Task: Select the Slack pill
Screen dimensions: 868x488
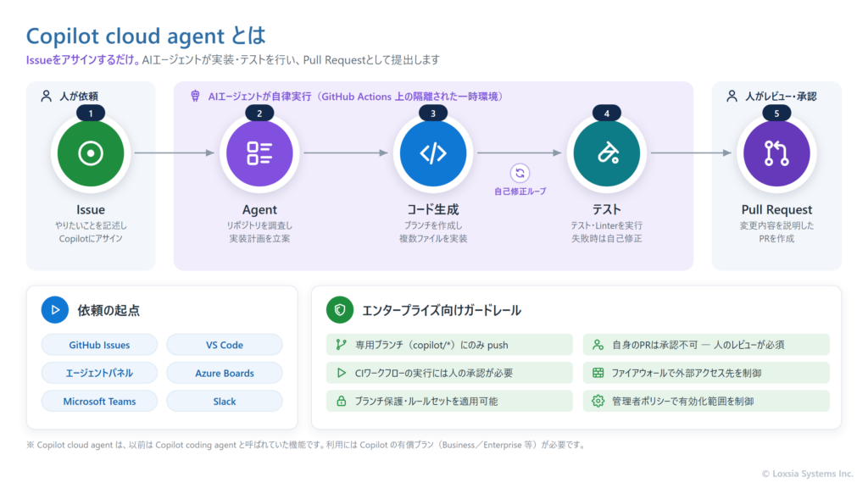Action: coord(224,401)
